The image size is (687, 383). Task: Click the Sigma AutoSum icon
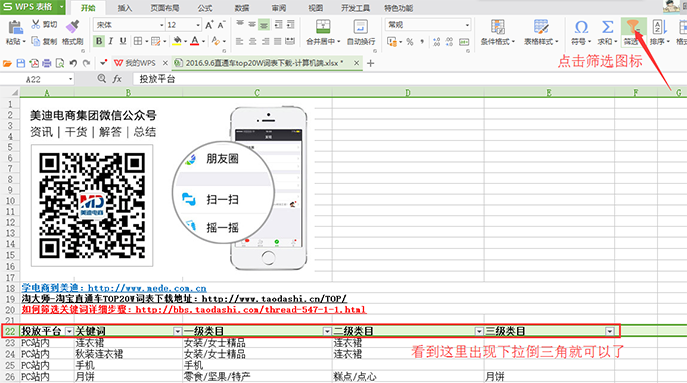[x=607, y=27]
